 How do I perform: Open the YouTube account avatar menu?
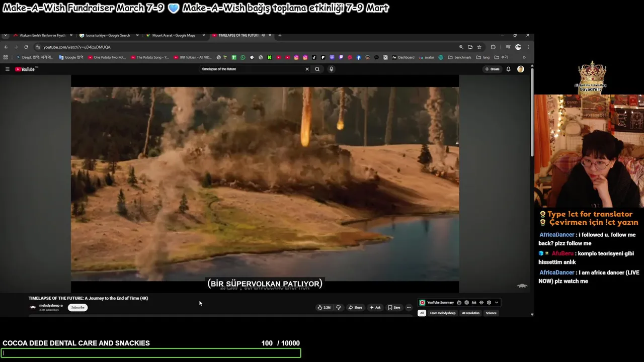coord(521,69)
